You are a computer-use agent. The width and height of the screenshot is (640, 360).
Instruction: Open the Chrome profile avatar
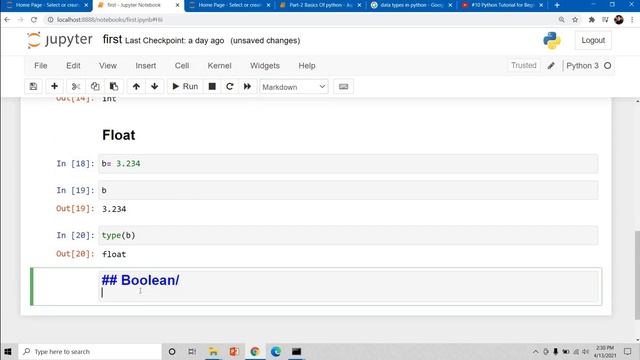coord(619,20)
